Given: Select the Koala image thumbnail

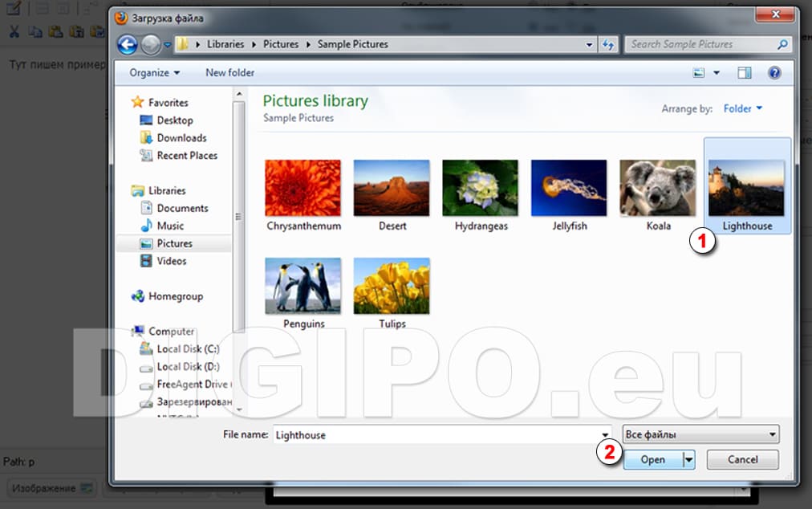Looking at the screenshot, I should [657, 189].
